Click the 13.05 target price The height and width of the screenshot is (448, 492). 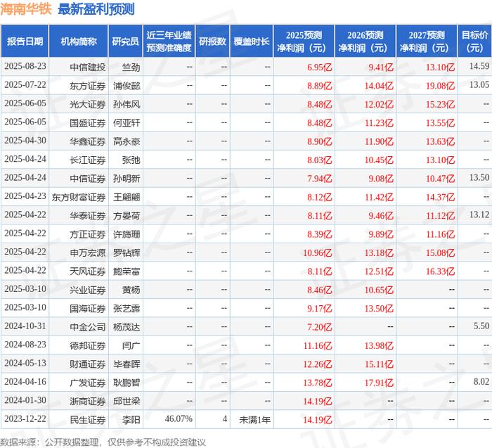pos(479,84)
